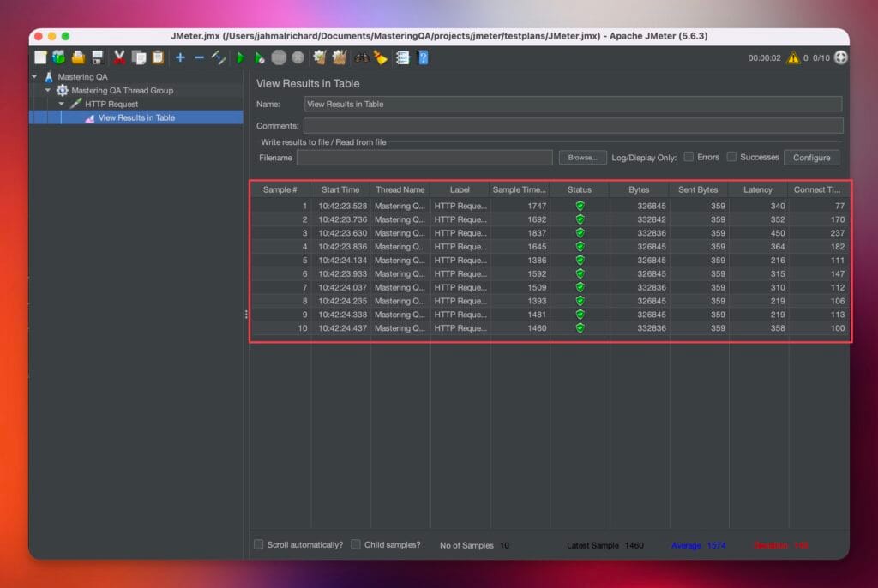Clear results with single broom-gear icon
Image resolution: width=878 pixels, height=588 pixels.
point(319,57)
